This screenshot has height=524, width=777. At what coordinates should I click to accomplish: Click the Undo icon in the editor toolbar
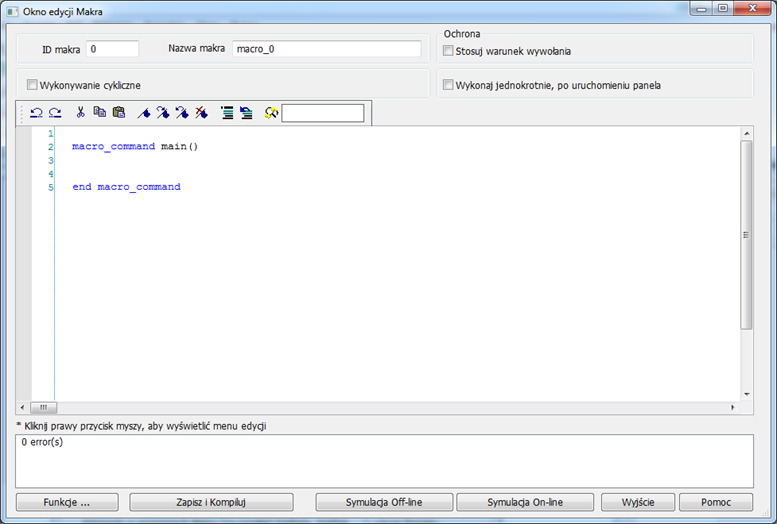point(36,113)
